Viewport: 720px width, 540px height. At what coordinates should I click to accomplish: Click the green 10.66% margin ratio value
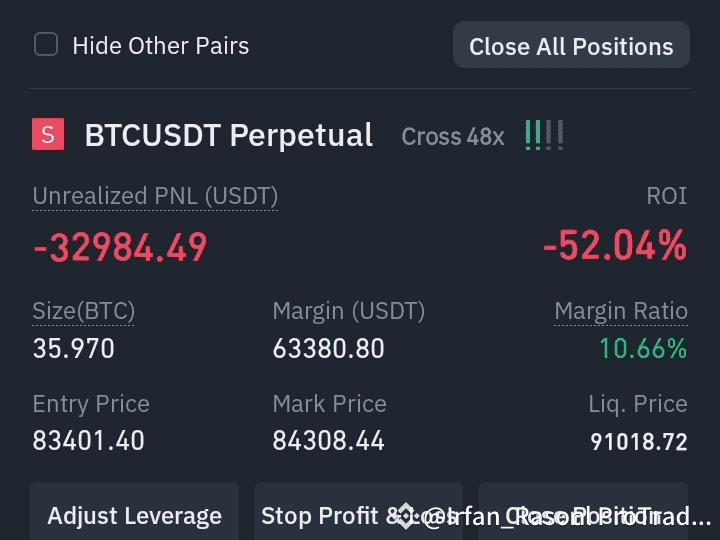643,348
